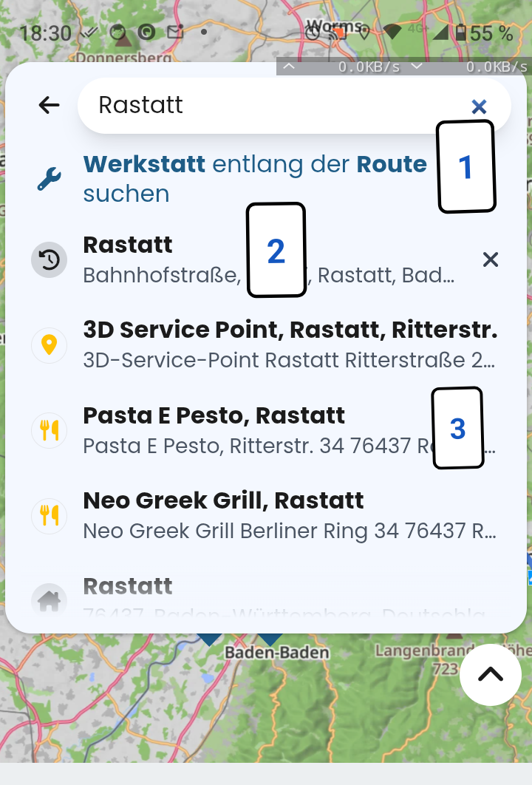The width and height of the screenshot is (532, 785).
Task: Remove Rastatt Bahnhofstraße from history
Action: tap(491, 259)
